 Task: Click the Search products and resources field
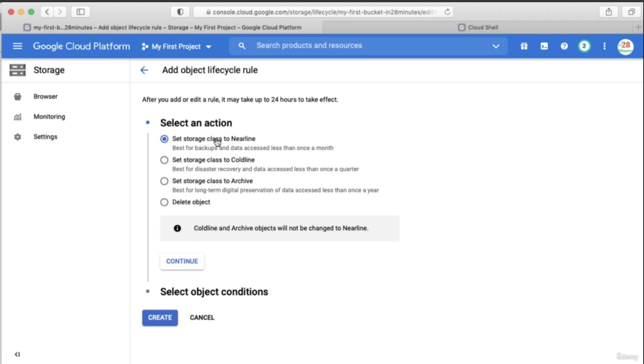tap(368, 46)
